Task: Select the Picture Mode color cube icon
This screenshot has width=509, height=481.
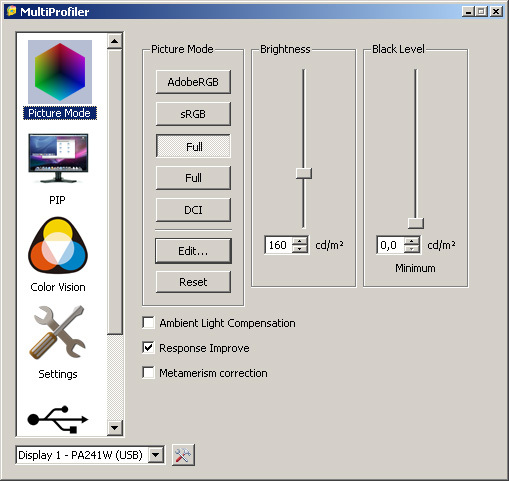Action: [60, 72]
